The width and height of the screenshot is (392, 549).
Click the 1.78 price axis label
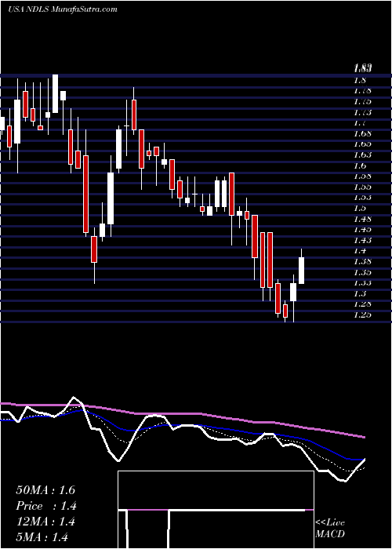[x=363, y=91]
